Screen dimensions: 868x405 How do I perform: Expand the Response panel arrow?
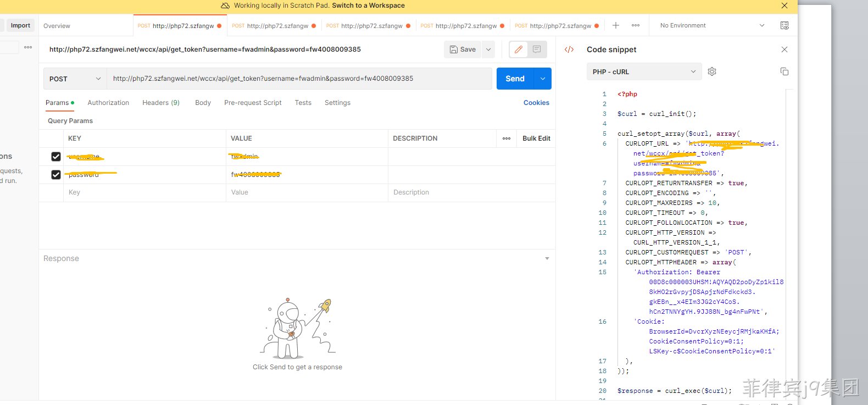[x=547, y=258]
